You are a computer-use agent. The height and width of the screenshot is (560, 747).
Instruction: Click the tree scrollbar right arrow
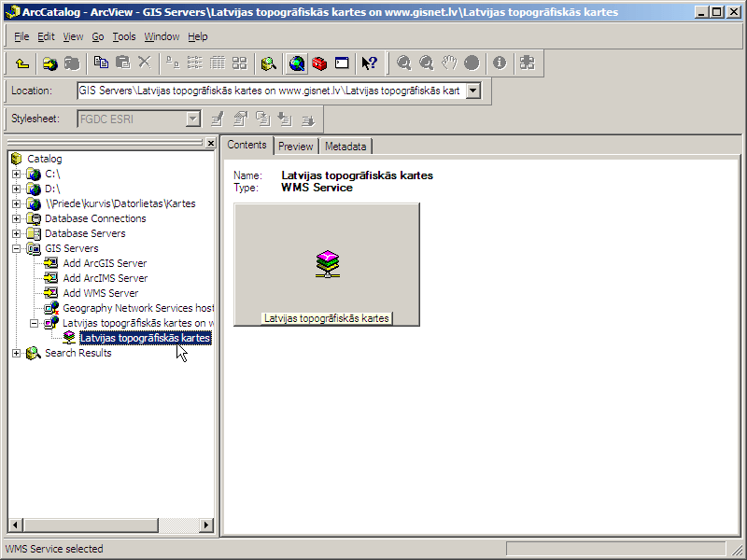[x=205, y=525]
